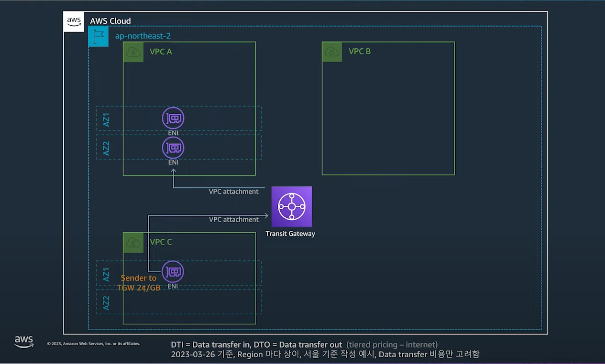Click the ENI icon in VPC A AZ2
The width and height of the screenshot is (605, 364).
[x=173, y=148]
